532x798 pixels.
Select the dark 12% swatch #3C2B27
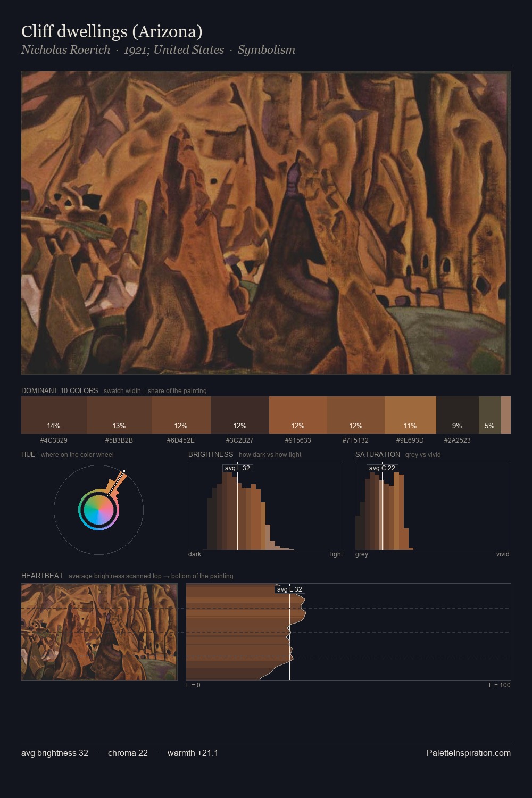coord(240,415)
